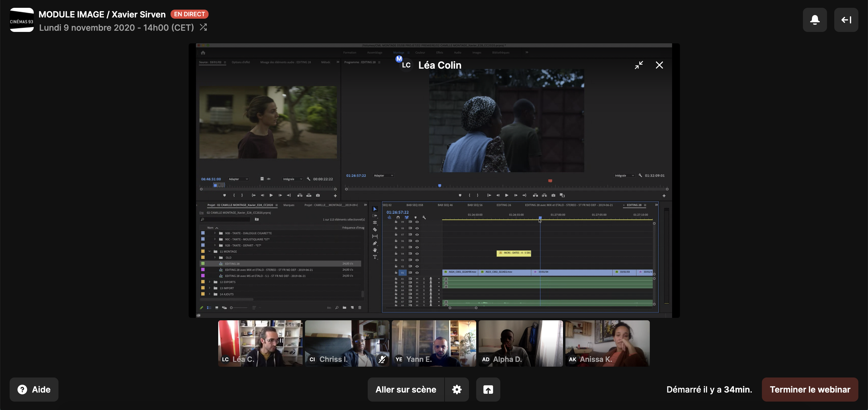Click the project panel search magnifier at bottom

(337, 308)
